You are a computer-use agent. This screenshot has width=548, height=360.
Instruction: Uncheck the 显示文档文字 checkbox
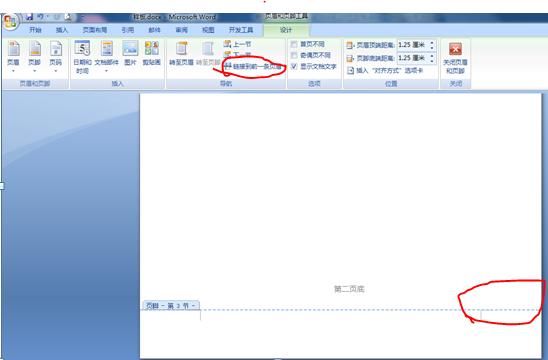[x=294, y=66]
